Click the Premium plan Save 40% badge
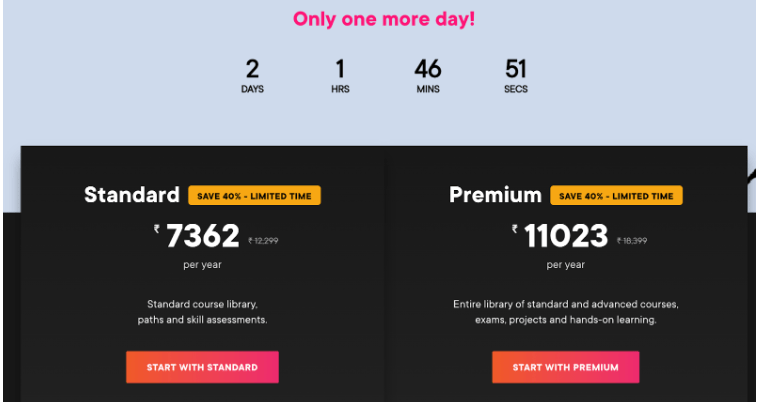The height and width of the screenshot is (408, 757). [616, 196]
